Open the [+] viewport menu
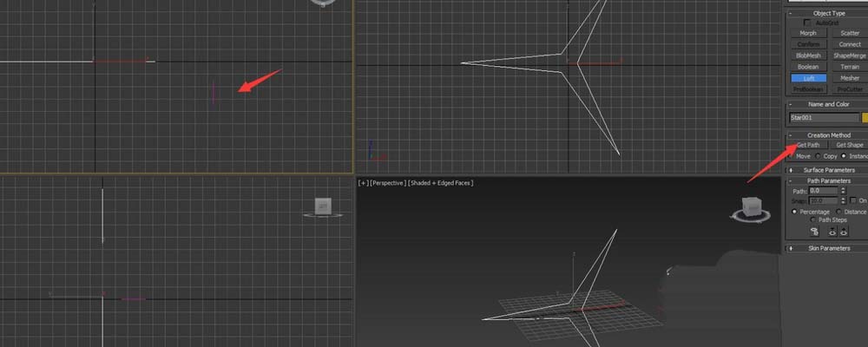Image resolution: width=868 pixels, height=347 pixels. (x=363, y=183)
